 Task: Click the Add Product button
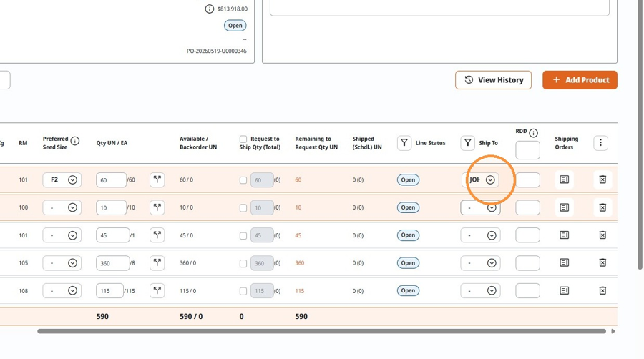pyautogui.click(x=580, y=80)
